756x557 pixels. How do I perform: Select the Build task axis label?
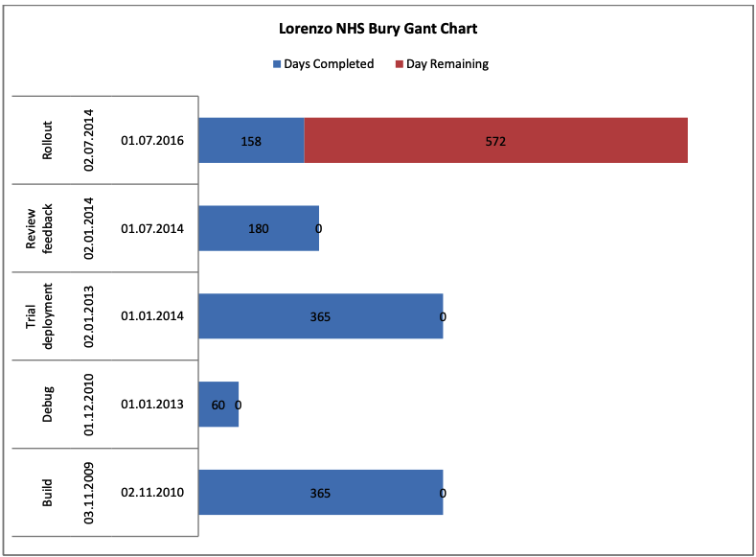[x=47, y=493]
